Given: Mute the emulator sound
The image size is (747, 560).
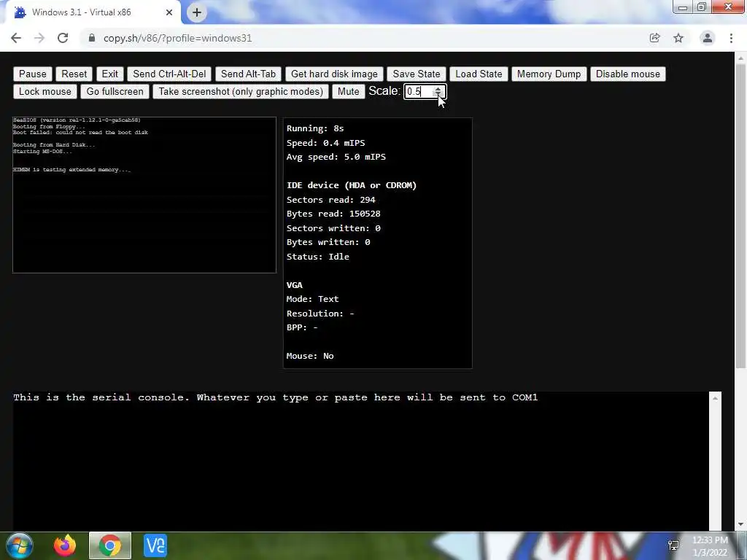Looking at the screenshot, I should pyautogui.click(x=348, y=91).
